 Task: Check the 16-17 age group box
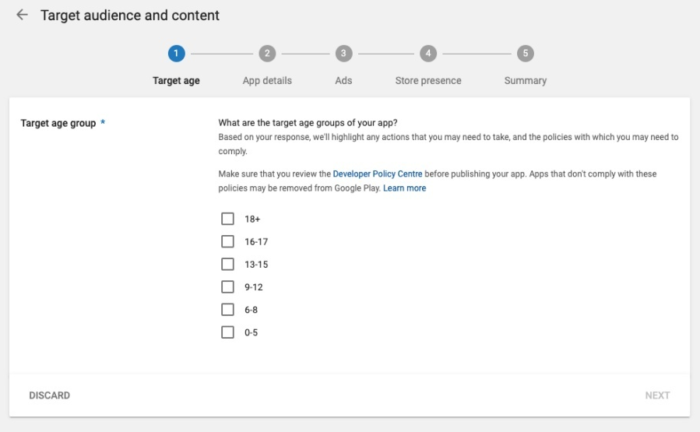(228, 241)
